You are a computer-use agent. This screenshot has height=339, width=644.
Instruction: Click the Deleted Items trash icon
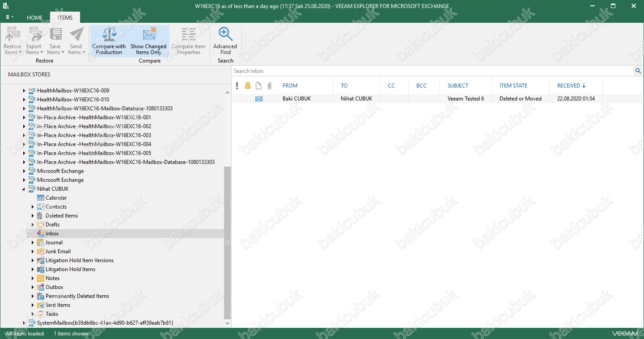coord(41,216)
